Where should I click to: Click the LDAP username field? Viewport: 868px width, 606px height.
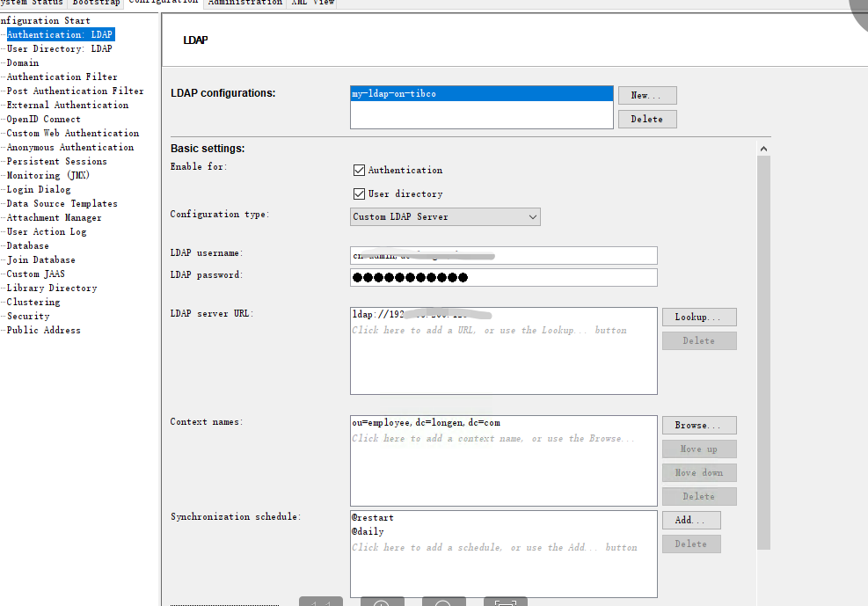(x=504, y=255)
